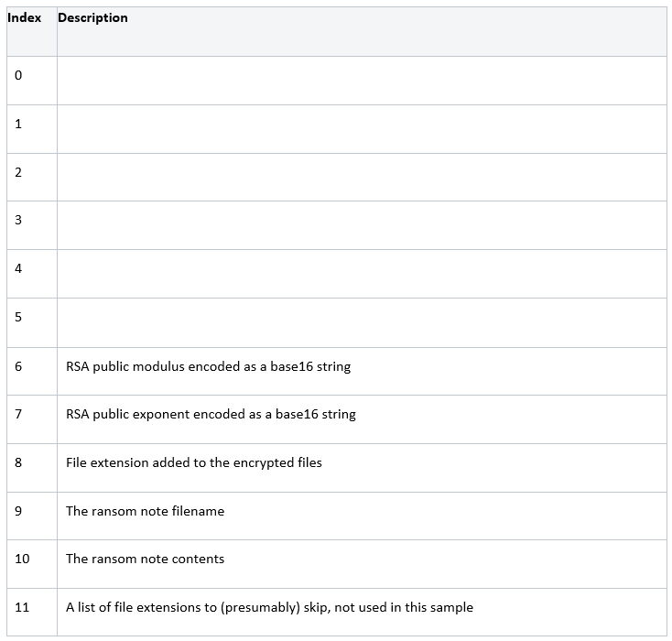Screen dimensions: 672x641
Task: Click the Index column header
Action: pos(25,18)
